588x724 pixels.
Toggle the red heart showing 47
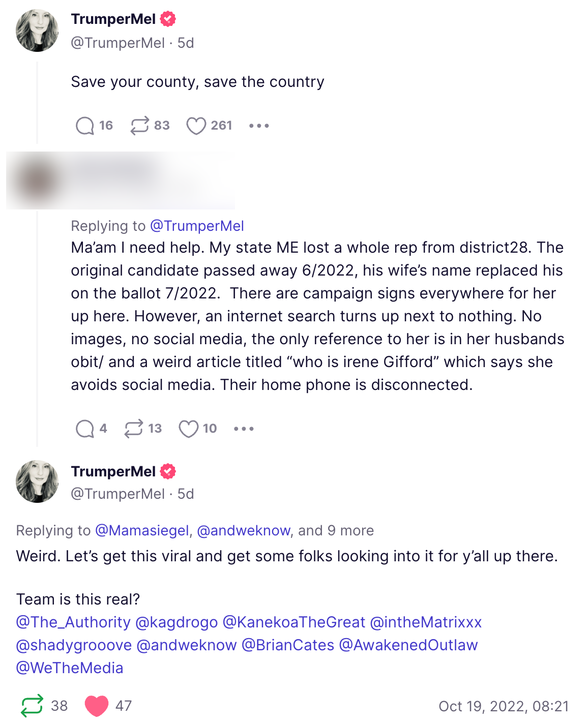[97, 706]
